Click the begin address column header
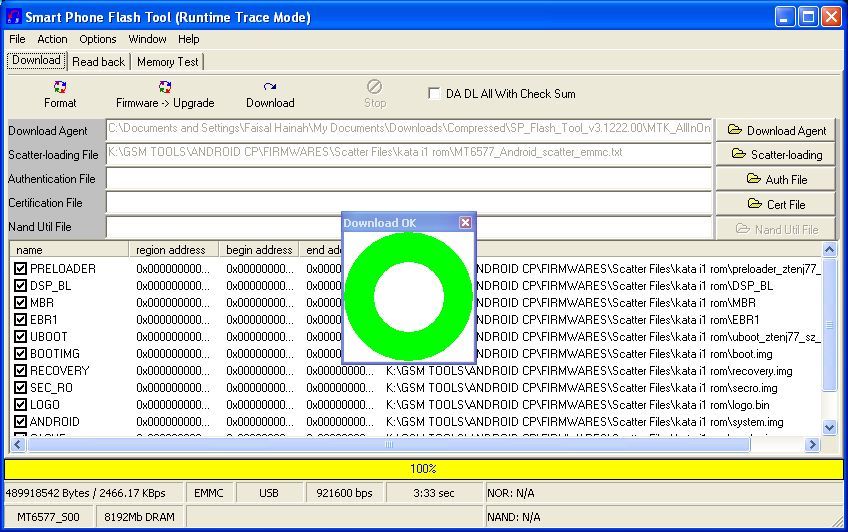The height and width of the screenshot is (532, 848). pos(259,250)
